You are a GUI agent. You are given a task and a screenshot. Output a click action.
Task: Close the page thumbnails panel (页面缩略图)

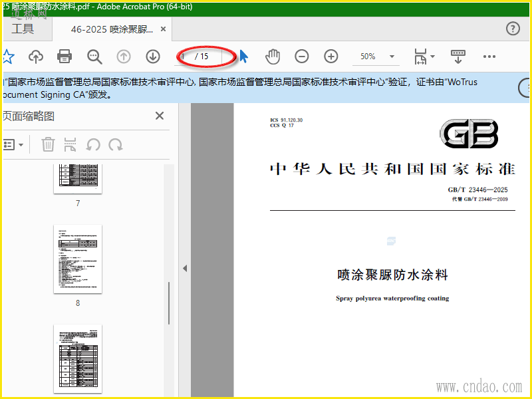click(x=160, y=116)
